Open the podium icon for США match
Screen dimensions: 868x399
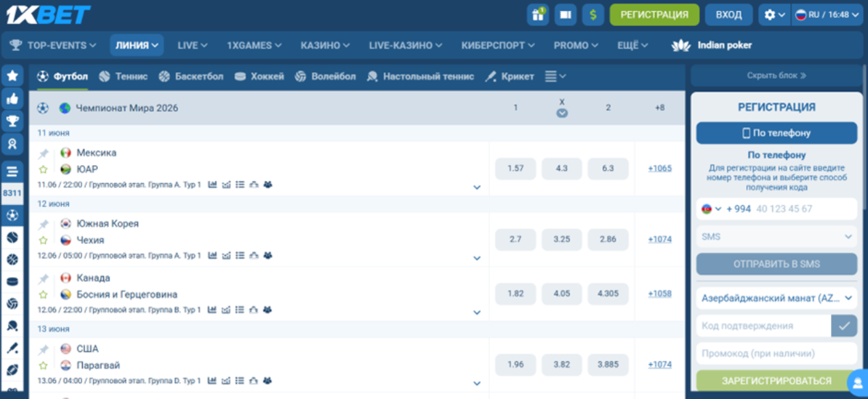(x=253, y=380)
